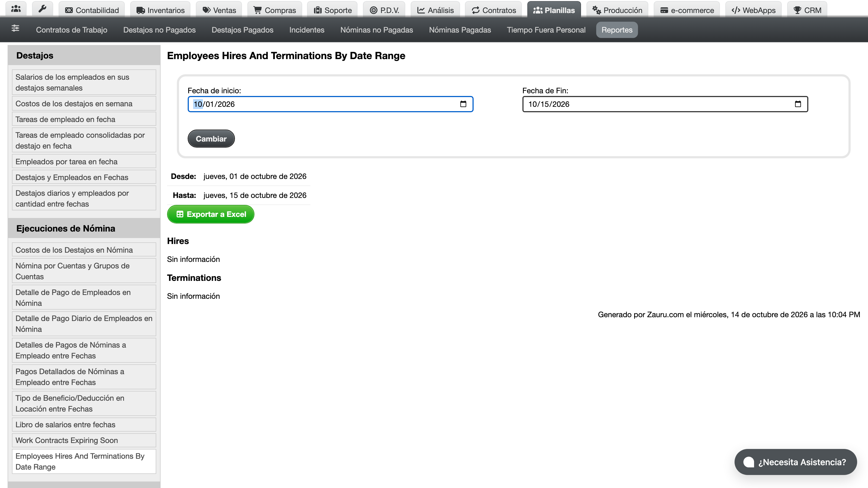Open Libro de salarios entre fechas report

(84, 424)
